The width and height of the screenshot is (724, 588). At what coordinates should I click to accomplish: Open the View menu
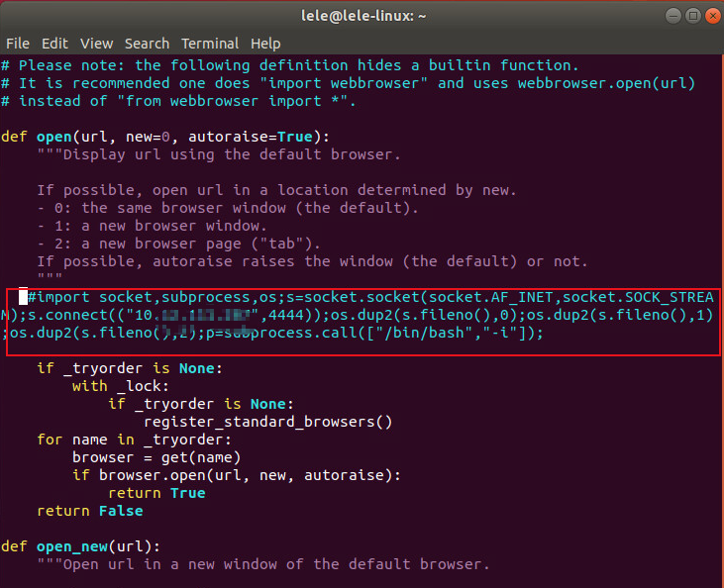[97, 44]
